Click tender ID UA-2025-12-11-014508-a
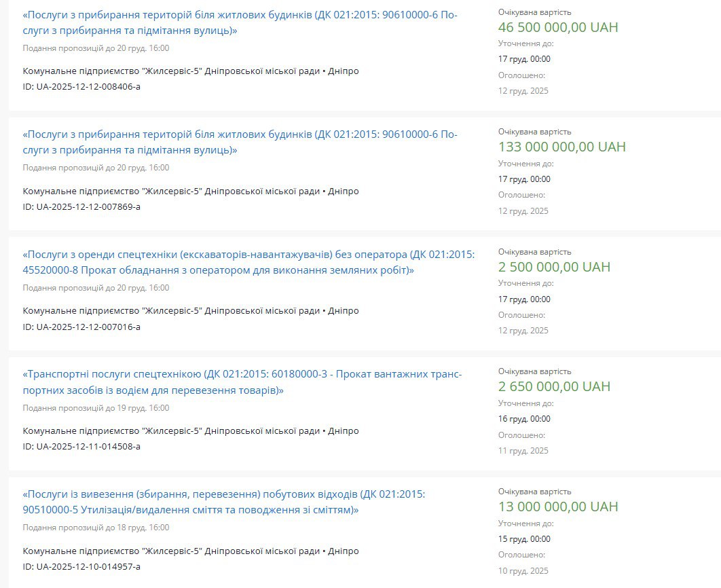The image size is (721, 588). coord(81,446)
